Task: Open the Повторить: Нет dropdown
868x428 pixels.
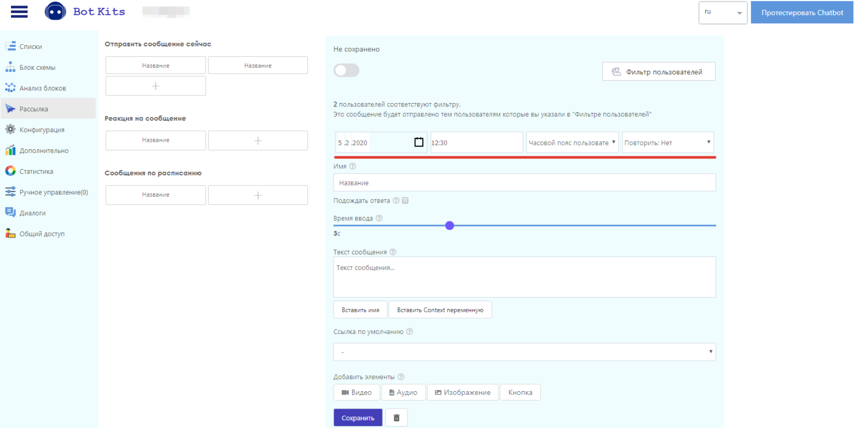Action: coord(668,142)
